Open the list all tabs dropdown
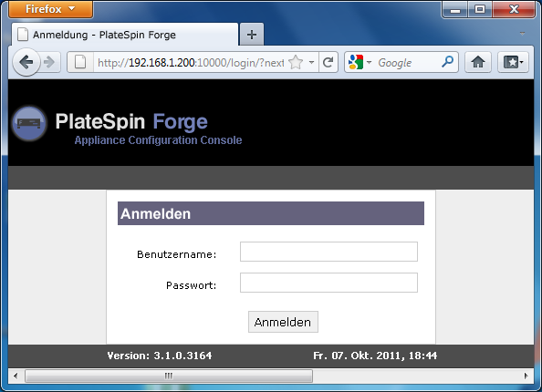 [522, 34]
